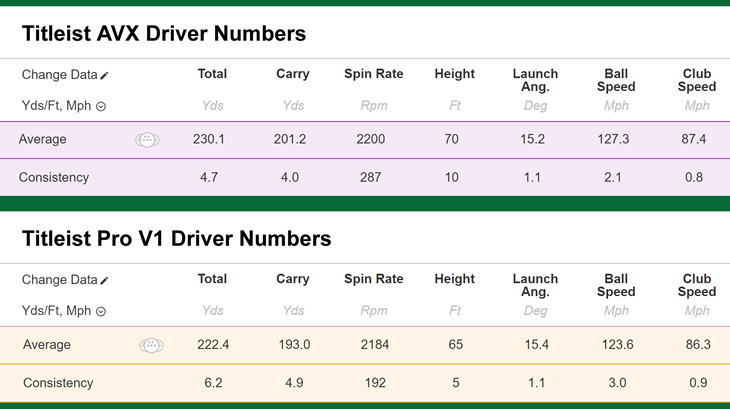Click the AVX average height value 70
Viewport: 730px width, 409px height.
coord(452,139)
